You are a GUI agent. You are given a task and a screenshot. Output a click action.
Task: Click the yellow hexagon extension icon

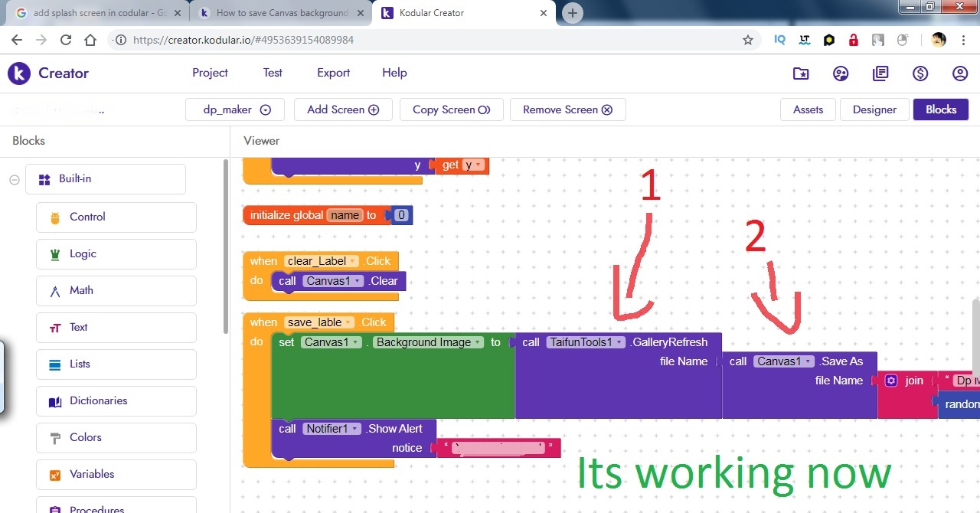pyautogui.click(x=829, y=40)
